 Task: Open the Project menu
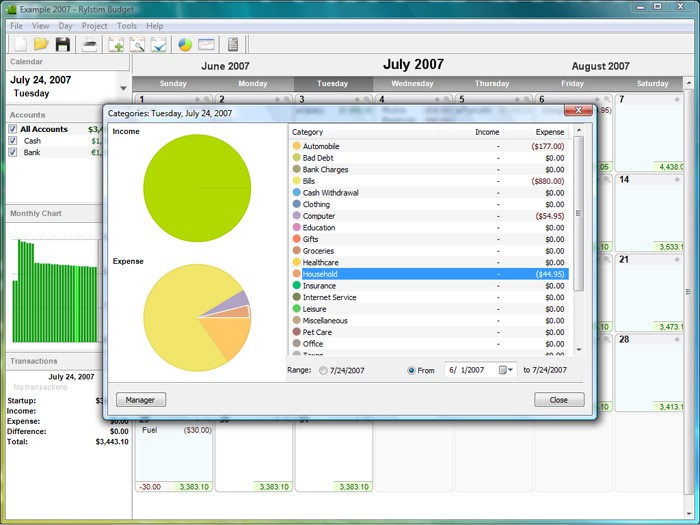[94, 25]
